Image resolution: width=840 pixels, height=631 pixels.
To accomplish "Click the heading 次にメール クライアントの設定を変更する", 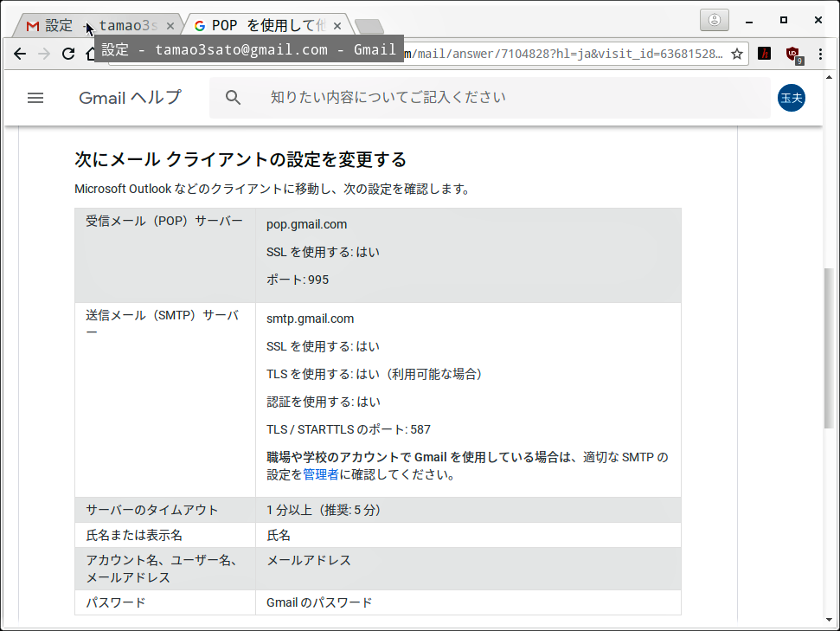I will (x=240, y=159).
